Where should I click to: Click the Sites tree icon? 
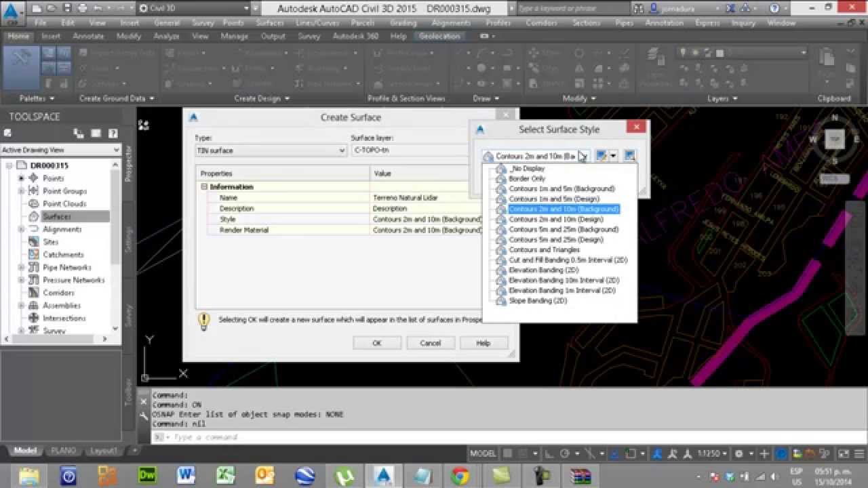[x=33, y=242]
